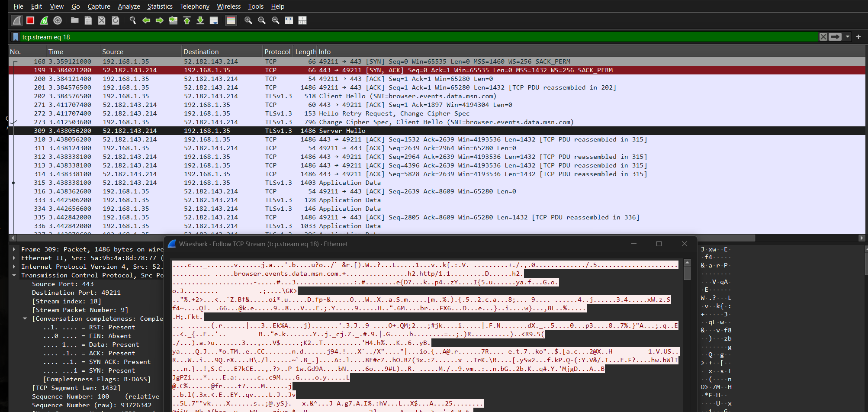Expand Internet Protocol Version 4 node
The width and height of the screenshot is (868, 412).
[14, 267]
